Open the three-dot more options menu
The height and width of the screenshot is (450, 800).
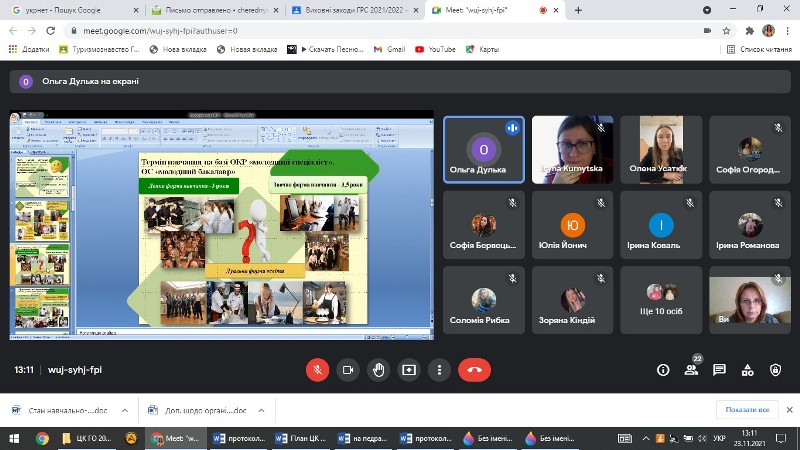[439, 369]
